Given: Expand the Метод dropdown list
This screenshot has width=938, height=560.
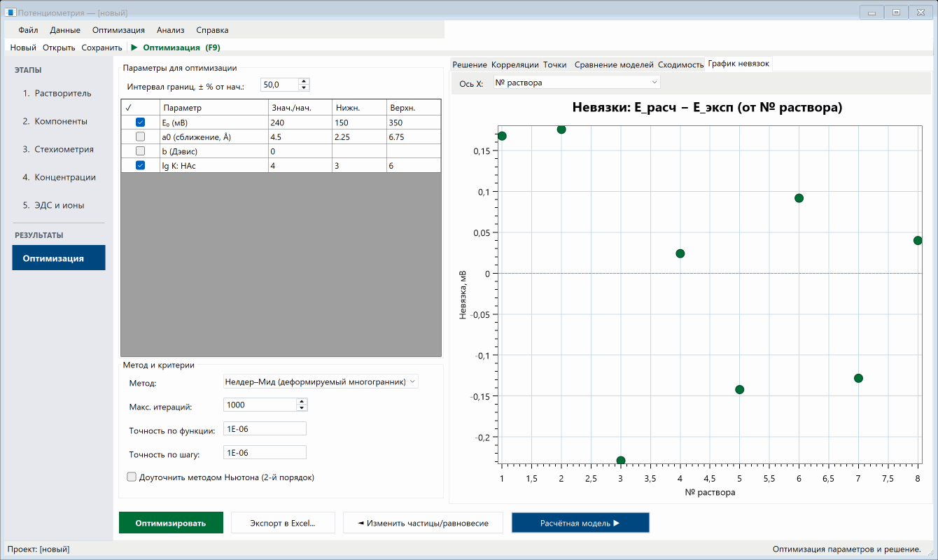Looking at the screenshot, I should pyautogui.click(x=321, y=382).
